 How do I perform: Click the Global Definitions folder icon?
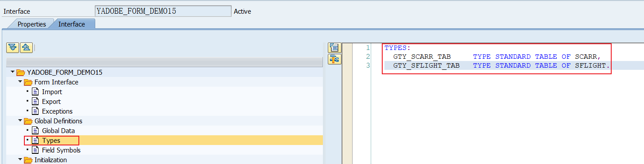[x=28, y=121]
